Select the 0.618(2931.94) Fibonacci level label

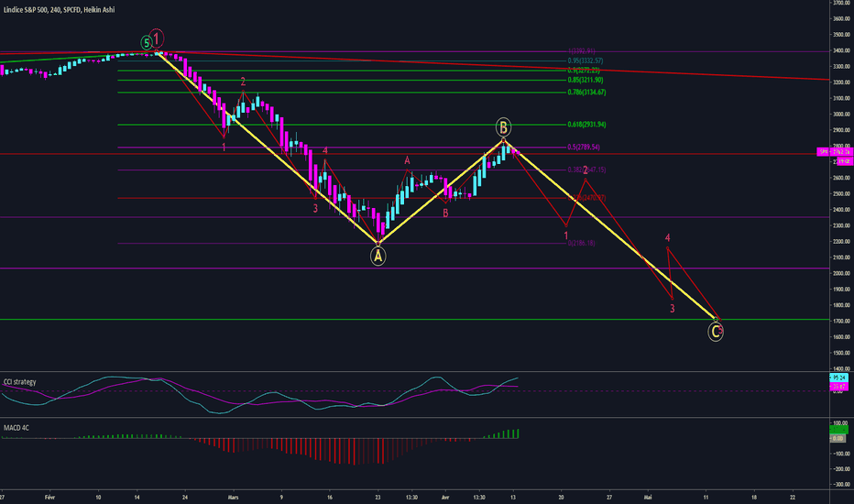click(586, 125)
